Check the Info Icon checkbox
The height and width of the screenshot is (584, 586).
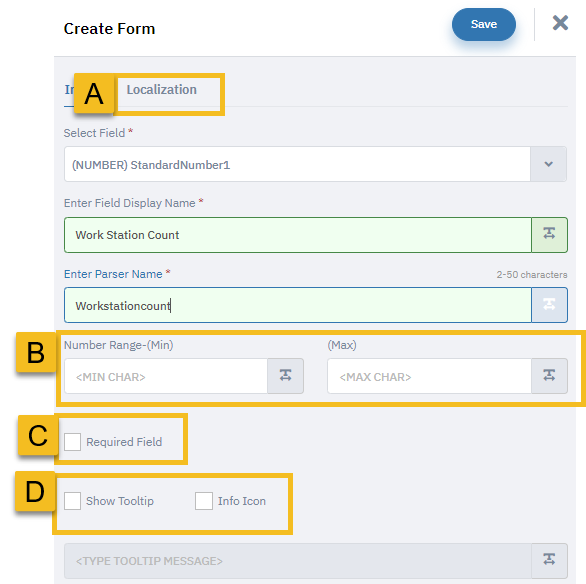204,501
